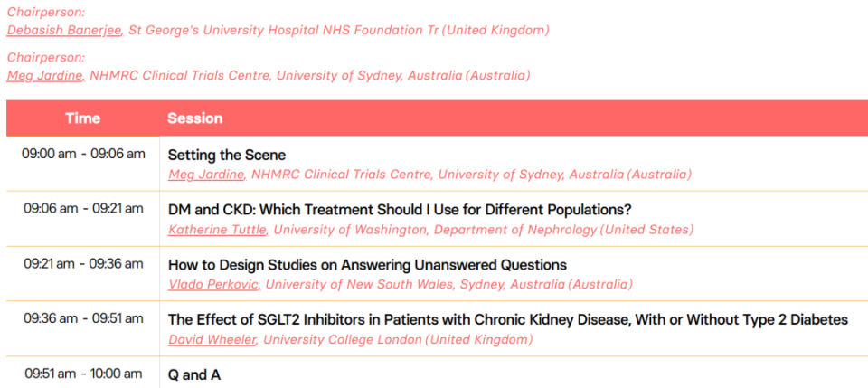868x388 pixels.
Task: Click the Vlado Perkovic speaker link
Action: tap(213, 284)
